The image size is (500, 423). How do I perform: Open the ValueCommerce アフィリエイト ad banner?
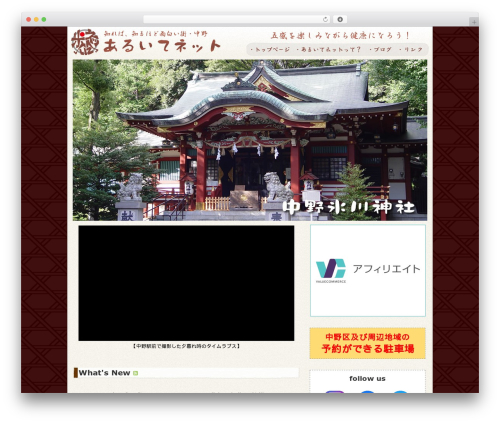[368, 270]
